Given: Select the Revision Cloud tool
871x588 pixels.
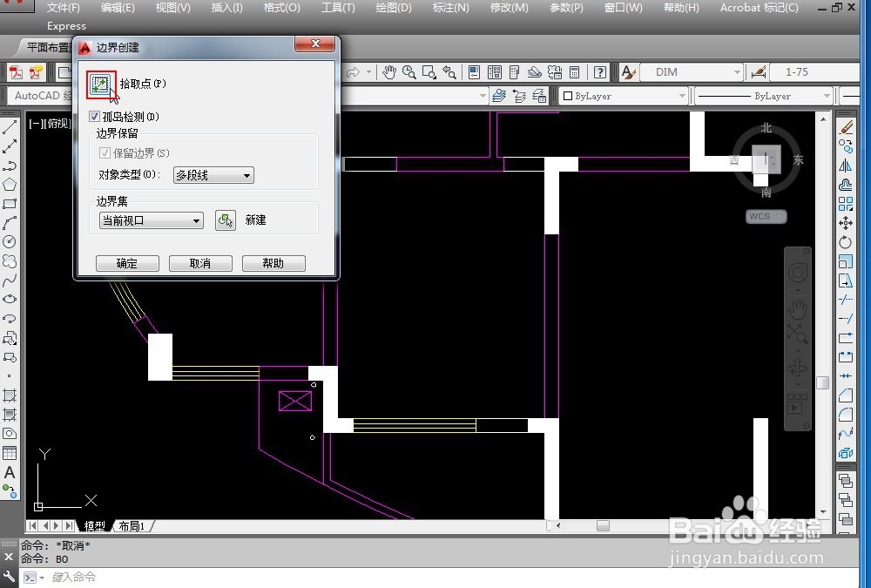Looking at the screenshot, I should [x=10, y=260].
